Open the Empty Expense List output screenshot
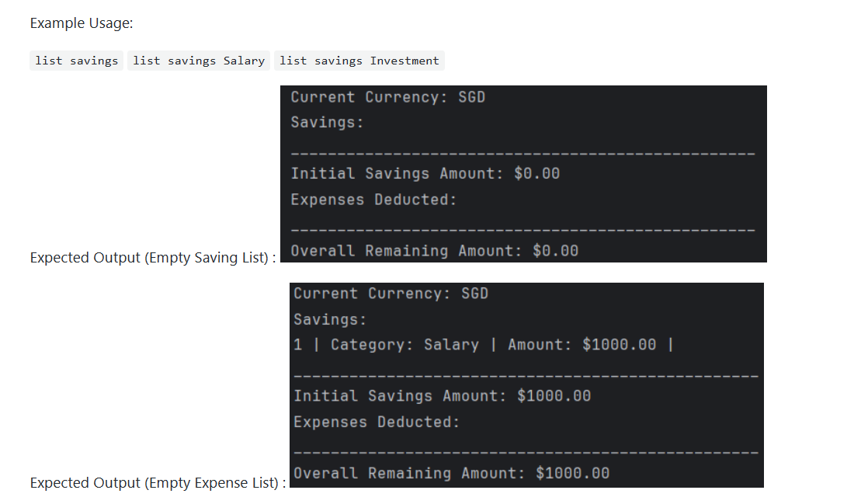Screen dimensions: 868x504 (526, 385)
